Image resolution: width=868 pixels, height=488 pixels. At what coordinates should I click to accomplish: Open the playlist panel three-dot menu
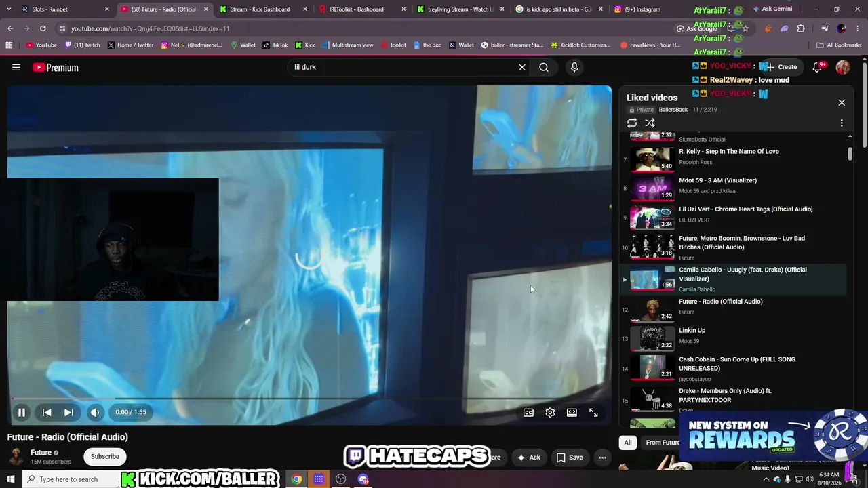coord(842,123)
